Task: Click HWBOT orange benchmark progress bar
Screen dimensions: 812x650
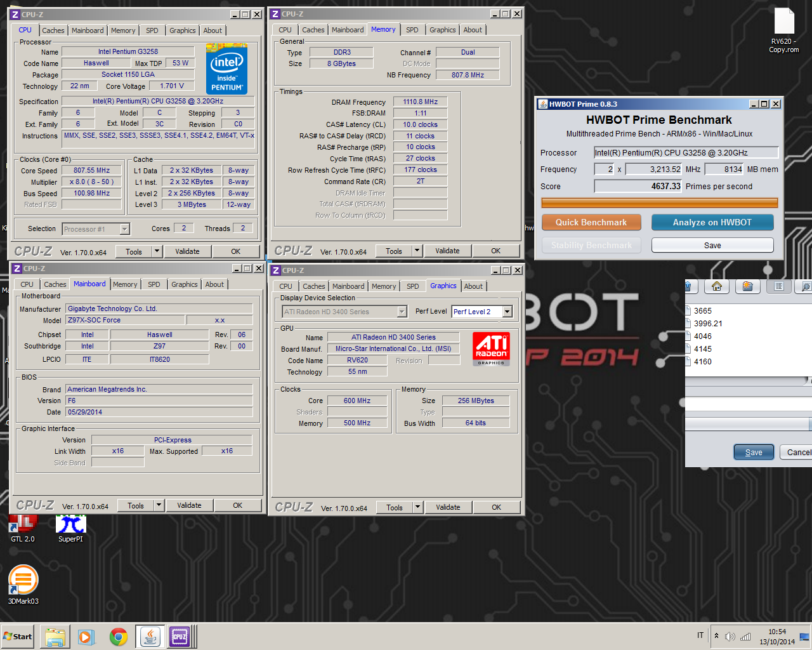Action: point(659,202)
